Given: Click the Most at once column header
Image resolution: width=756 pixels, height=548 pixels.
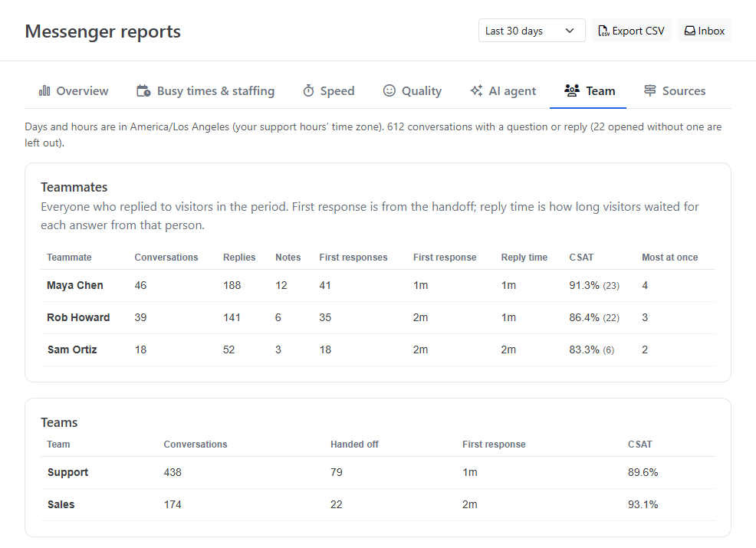Looking at the screenshot, I should 669,258.
